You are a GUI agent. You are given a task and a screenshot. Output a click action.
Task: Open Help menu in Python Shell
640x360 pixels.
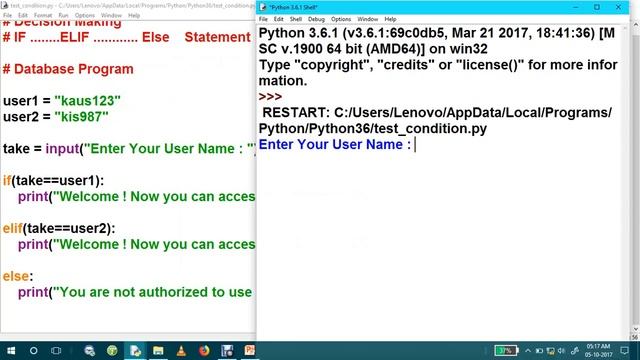(x=390, y=19)
